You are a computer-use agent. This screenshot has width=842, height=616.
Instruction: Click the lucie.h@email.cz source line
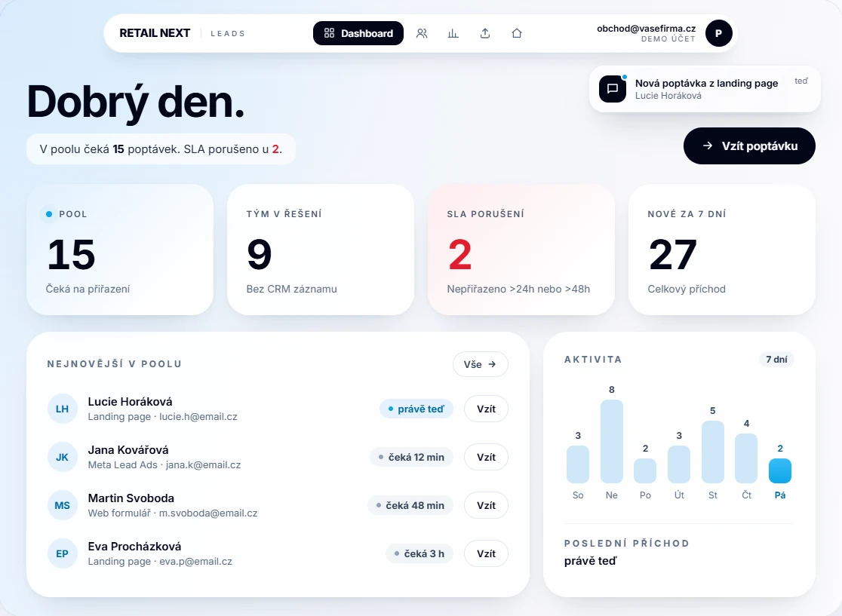click(163, 416)
